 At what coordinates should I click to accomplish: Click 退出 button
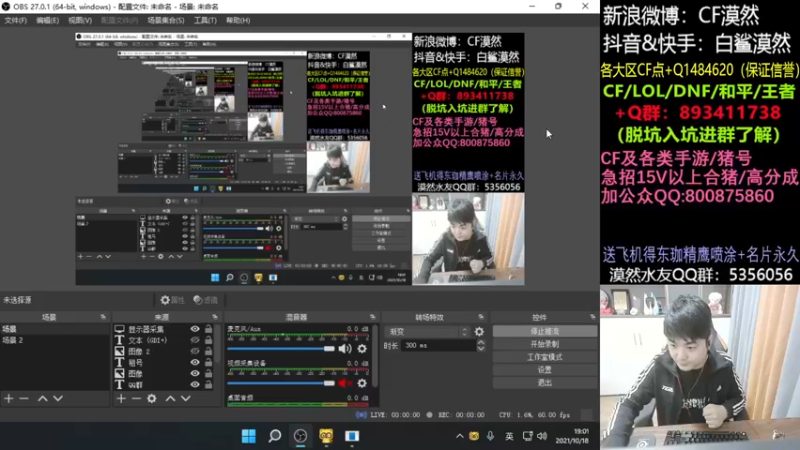[545, 383]
